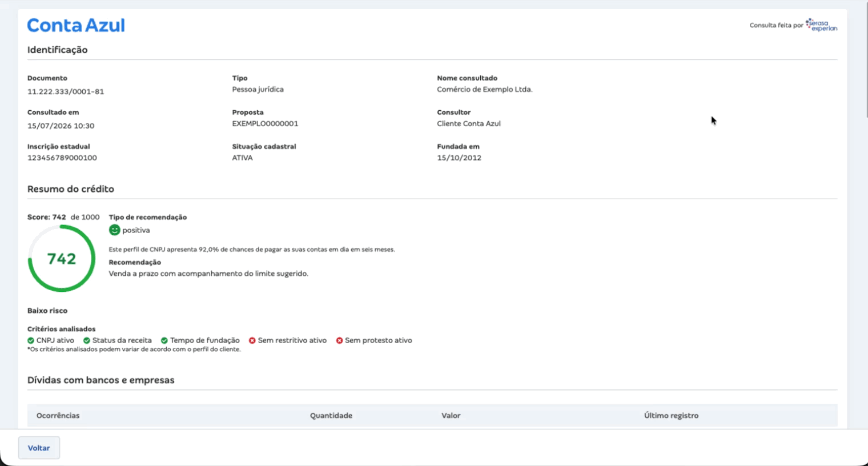Click the Score: 742 de 1000 label

tap(63, 217)
